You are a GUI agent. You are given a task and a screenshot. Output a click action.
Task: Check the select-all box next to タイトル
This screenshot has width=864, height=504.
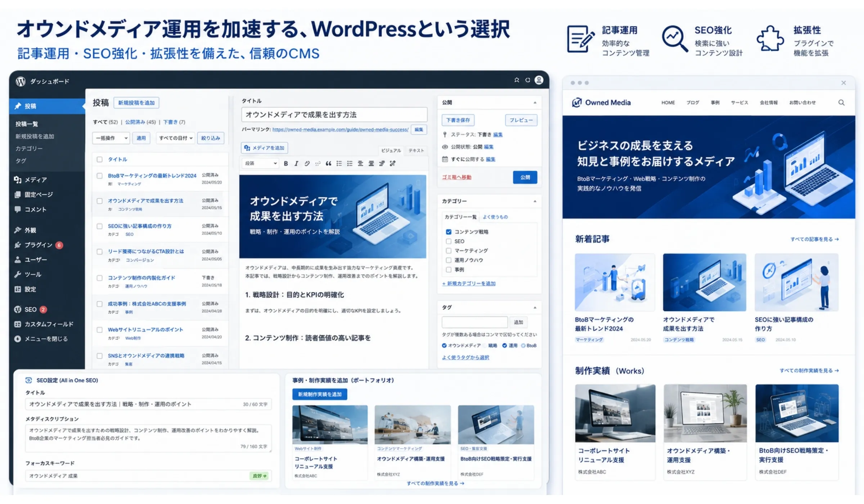tap(100, 159)
